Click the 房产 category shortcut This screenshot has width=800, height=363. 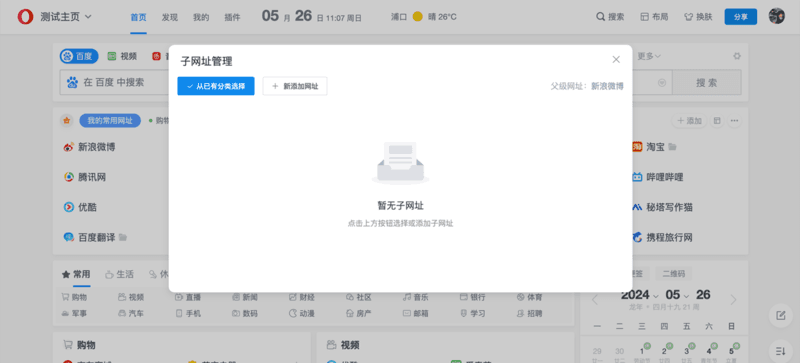tap(358, 313)
